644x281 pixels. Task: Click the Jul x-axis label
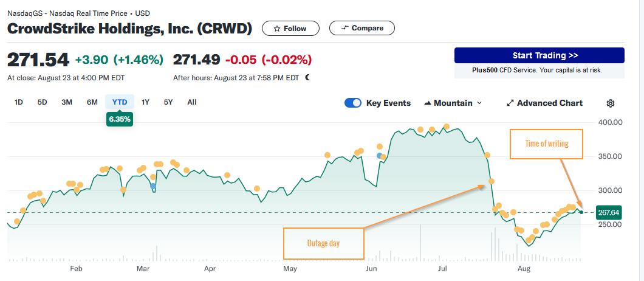pyautogui.click(x=443, y=269)
